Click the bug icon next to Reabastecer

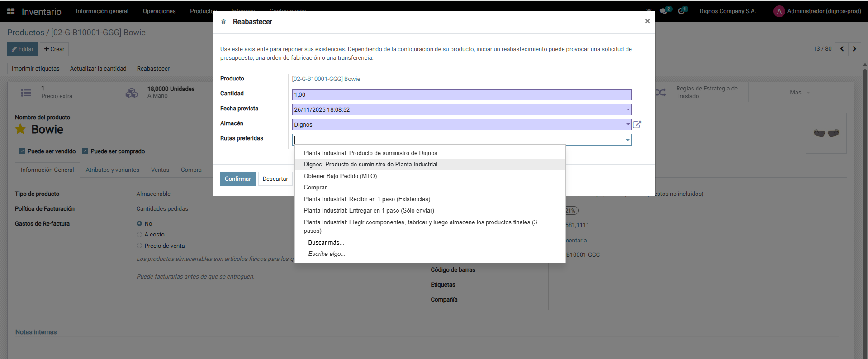(x=223, y=22)
